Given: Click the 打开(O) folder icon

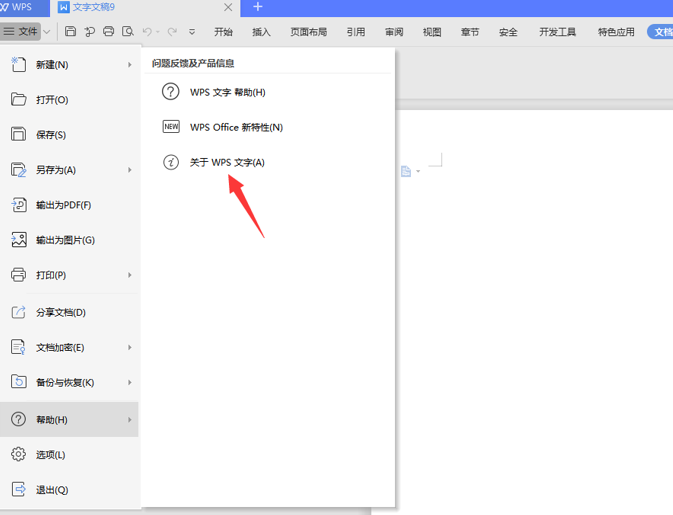Looking at the screenshot, I should coord(18,100).
